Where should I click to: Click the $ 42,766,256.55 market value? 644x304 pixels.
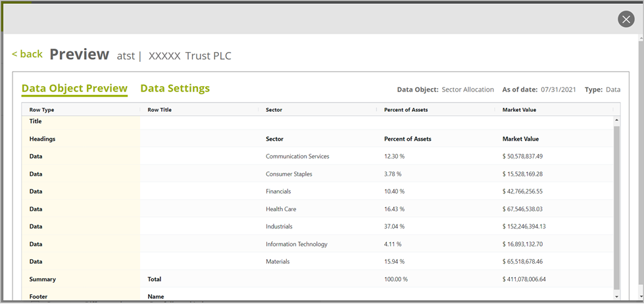tap(522, 191)
